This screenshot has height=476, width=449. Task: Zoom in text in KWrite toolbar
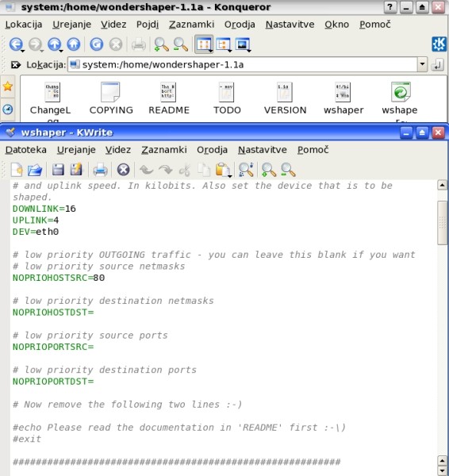(269, 170)
